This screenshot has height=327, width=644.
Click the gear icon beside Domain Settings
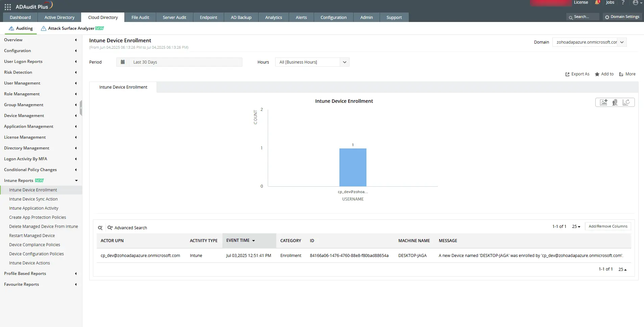tap(607, 17)
